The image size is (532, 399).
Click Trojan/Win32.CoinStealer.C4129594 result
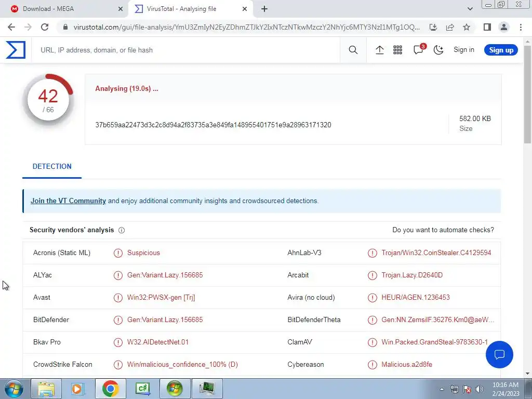coord(436,253)
